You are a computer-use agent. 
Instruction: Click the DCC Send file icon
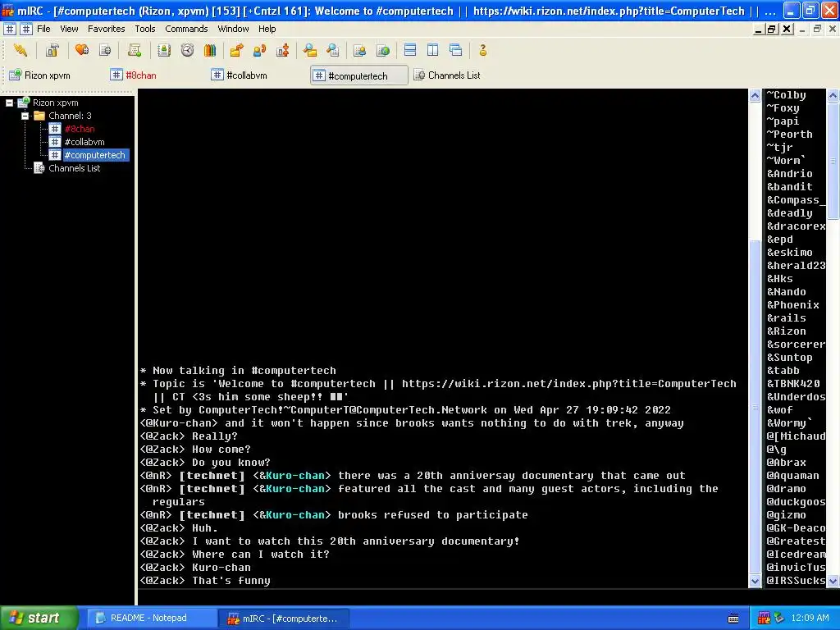coord(236,50)
